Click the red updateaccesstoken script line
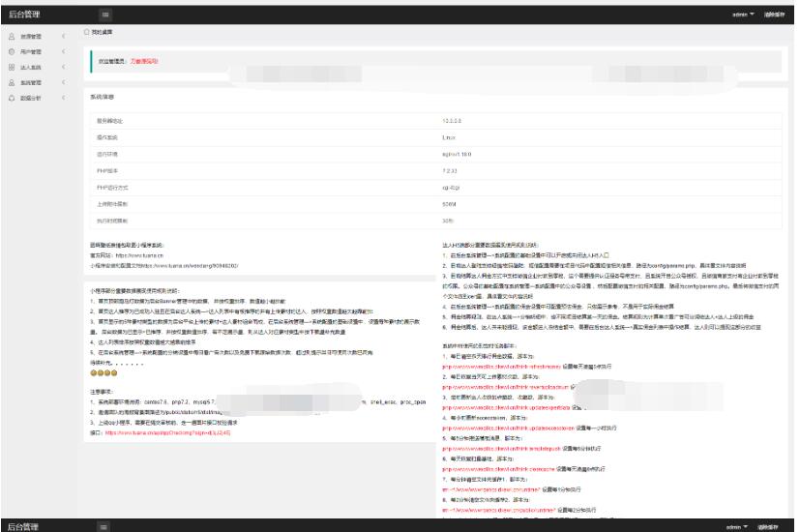The image size is (800, 532). [508, 428]
